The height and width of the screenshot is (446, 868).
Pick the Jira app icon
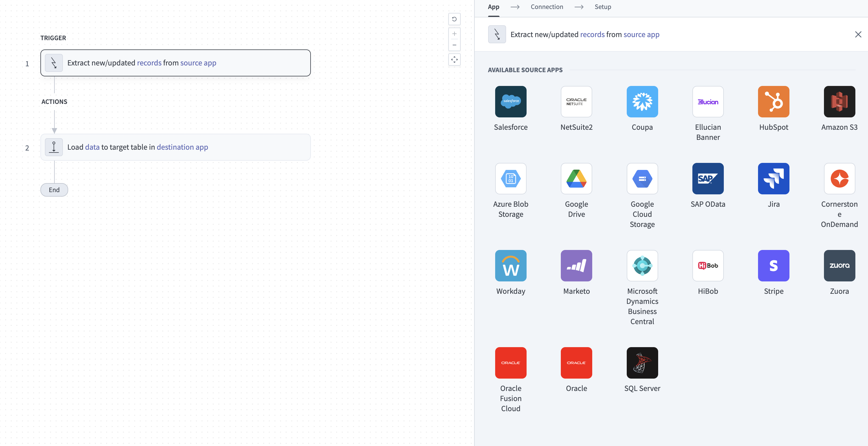point(773,178)
